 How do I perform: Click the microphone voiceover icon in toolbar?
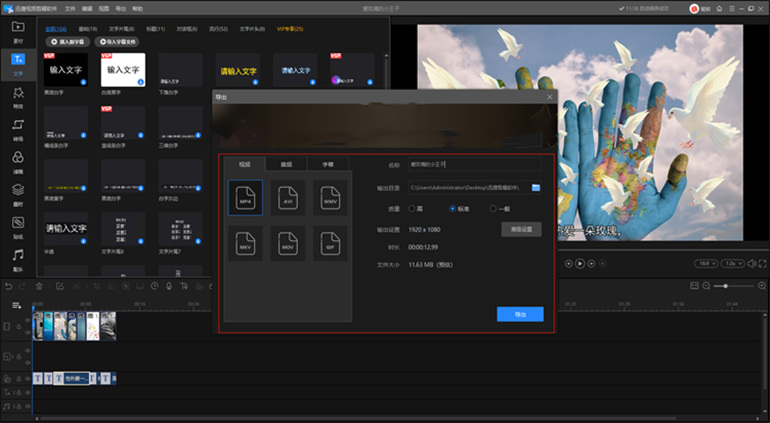coord(169,286)
